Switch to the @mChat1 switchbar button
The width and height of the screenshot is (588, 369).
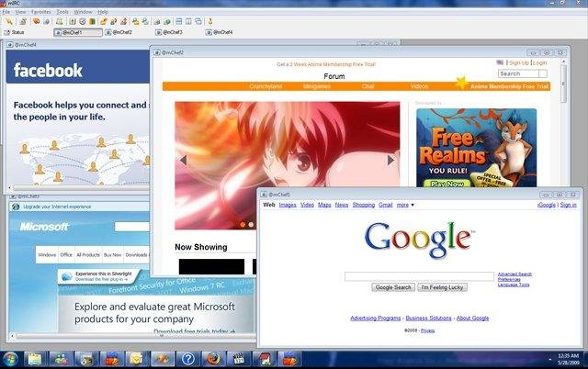[78, 33]
